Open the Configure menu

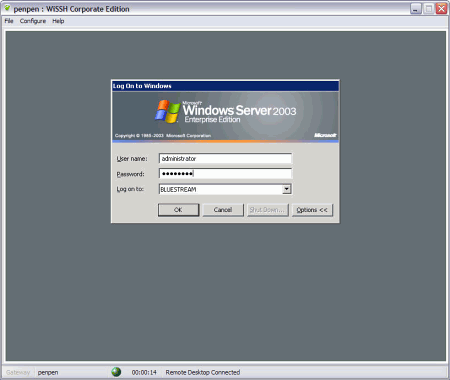33,21
